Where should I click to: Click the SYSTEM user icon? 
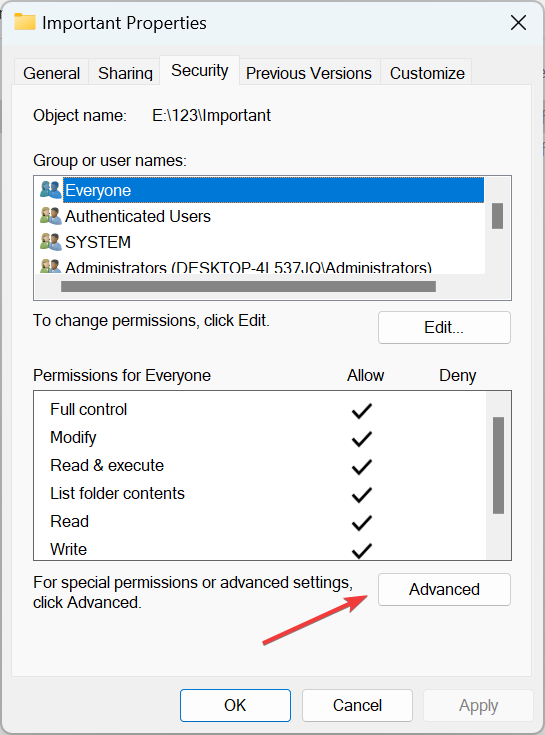pyautogui.click(x=51, y=242)
